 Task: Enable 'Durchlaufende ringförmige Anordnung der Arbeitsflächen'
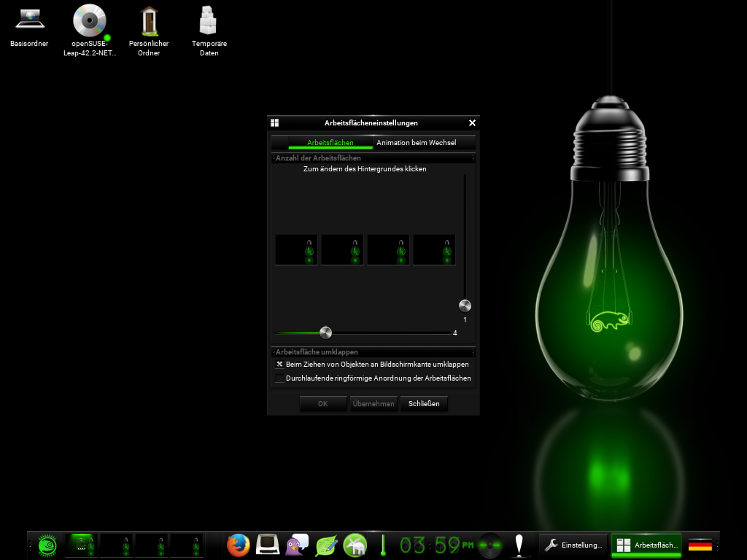(279, 378)
